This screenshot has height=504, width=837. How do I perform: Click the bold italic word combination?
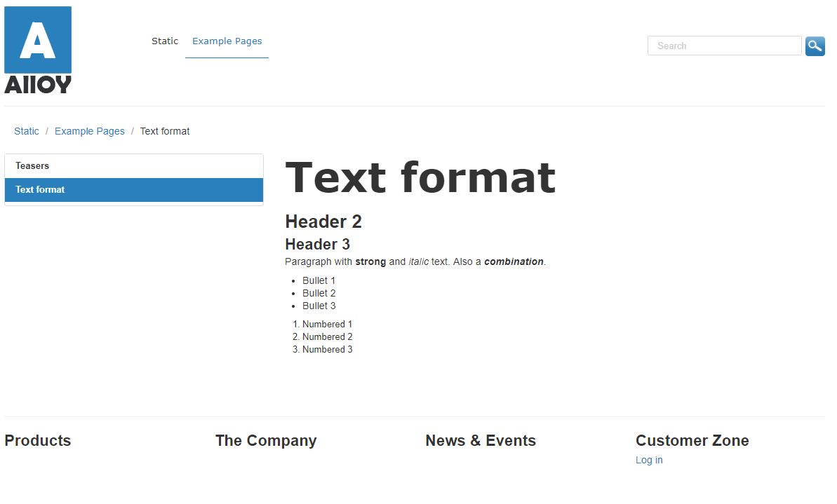tap(514, 262)
